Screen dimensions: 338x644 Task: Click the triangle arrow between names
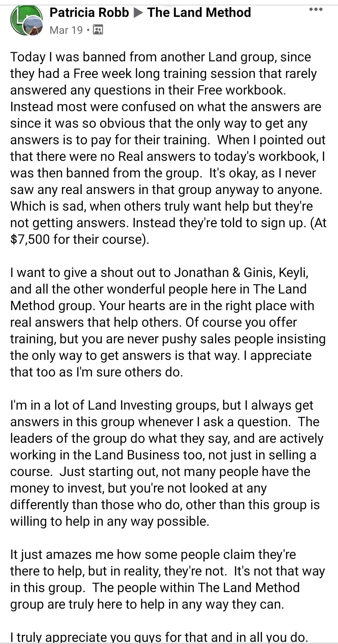pyautogui.click(x=138, y=13)
